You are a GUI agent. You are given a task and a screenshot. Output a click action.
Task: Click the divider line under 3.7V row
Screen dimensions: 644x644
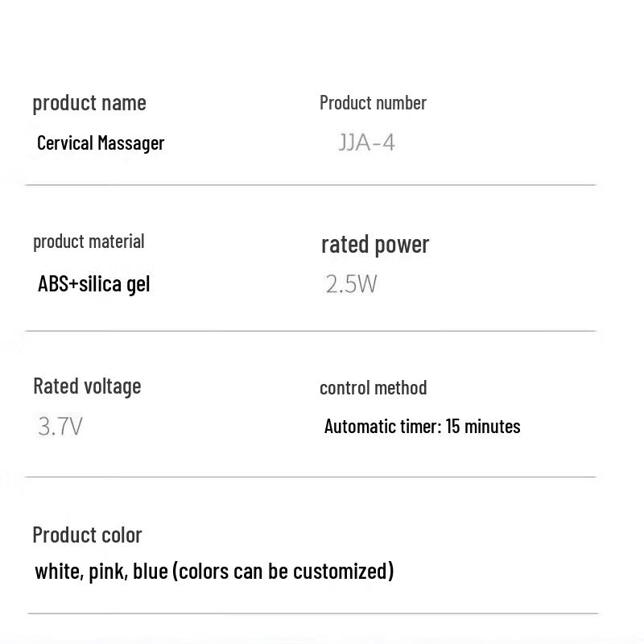tap(311, 477)
